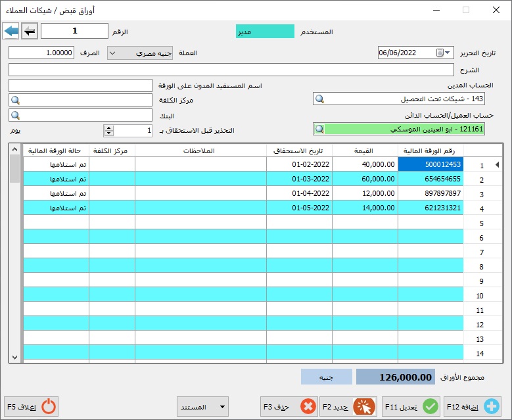Open the calendar icon in date field
512x420 pixels.
[x=440, y=53]
